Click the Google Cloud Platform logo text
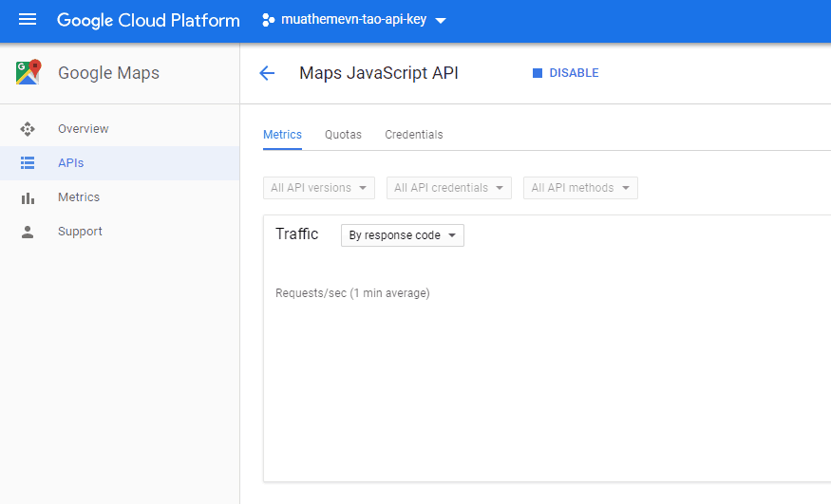The height and width of the screenshot is (504, 831). click(148, 21)
